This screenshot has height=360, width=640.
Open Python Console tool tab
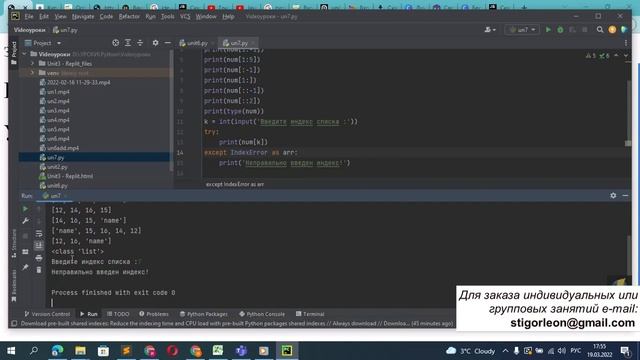pyautogui.click(x=262, y=314)
